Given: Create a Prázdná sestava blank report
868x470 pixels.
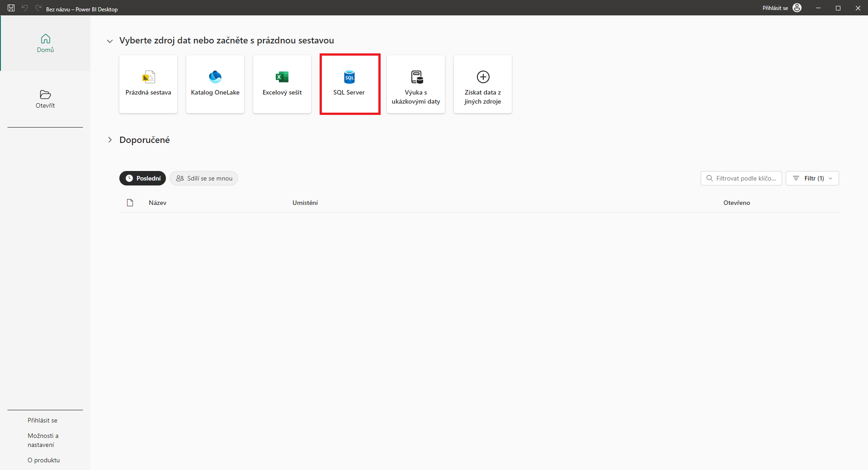Looking at the screenshot, I should (x=148, y=84).
